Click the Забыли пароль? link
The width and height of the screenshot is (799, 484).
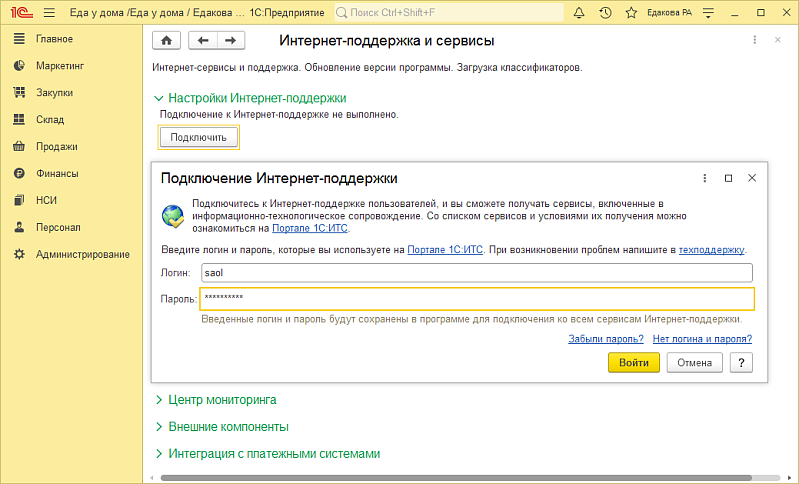(x=605, y=339)
